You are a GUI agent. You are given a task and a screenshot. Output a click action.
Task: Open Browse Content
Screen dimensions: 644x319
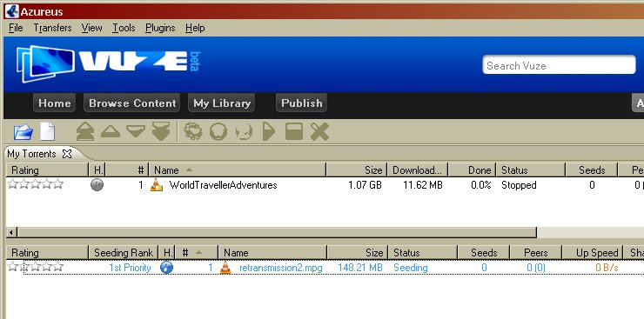(132, 103)
